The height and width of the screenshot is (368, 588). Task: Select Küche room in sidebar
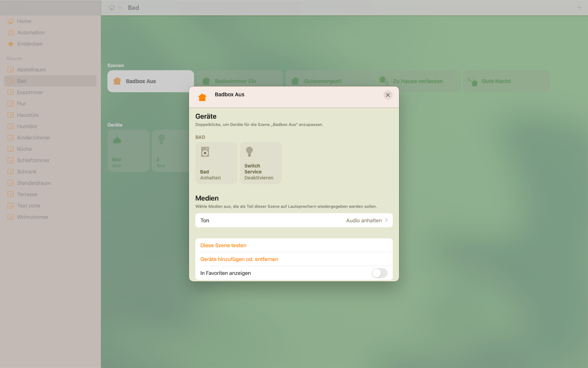24,149
